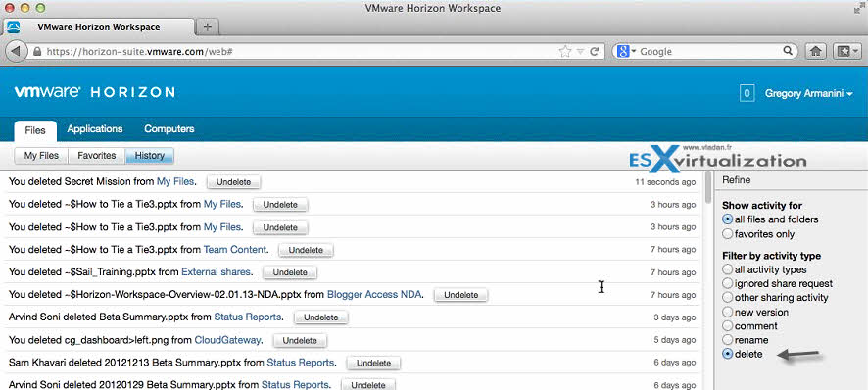This screenshot has width=868, height=390.
Task: Undelete cg_dashboard>left.png
Action: pos(300,340)
